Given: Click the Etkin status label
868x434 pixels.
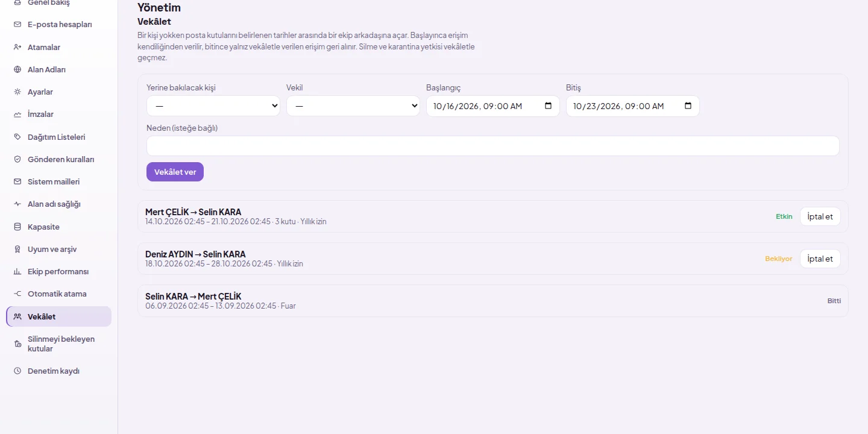Looking at the screenshot, I should 784,216.
